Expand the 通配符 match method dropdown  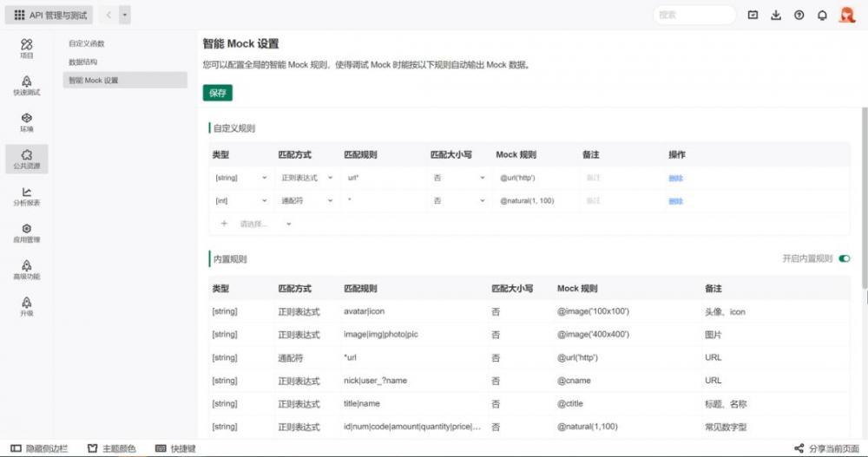click(306, 200)
